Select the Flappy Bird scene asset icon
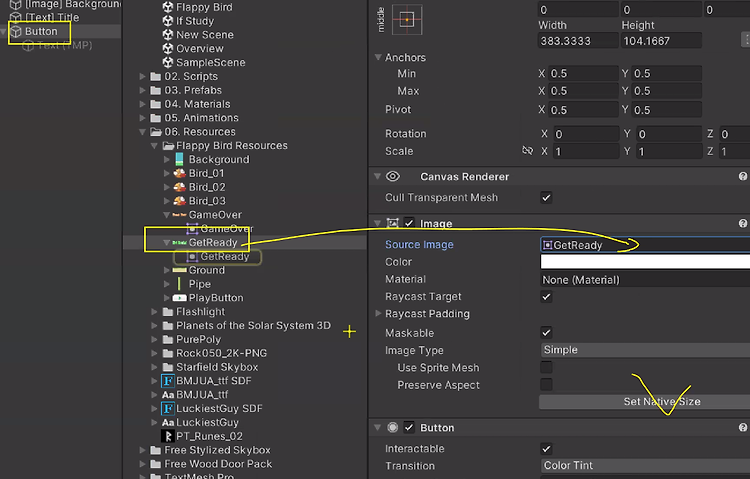Screen dimensions: 750x479 (167, 7)
